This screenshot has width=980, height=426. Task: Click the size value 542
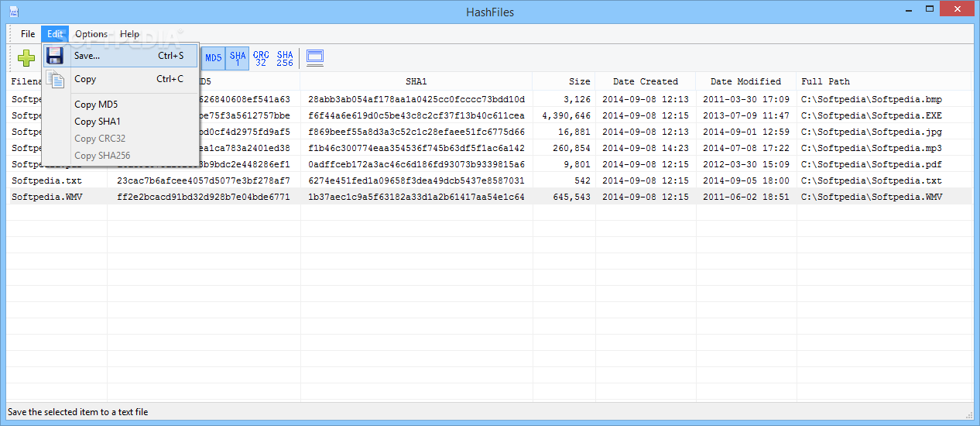coord(583,180)
